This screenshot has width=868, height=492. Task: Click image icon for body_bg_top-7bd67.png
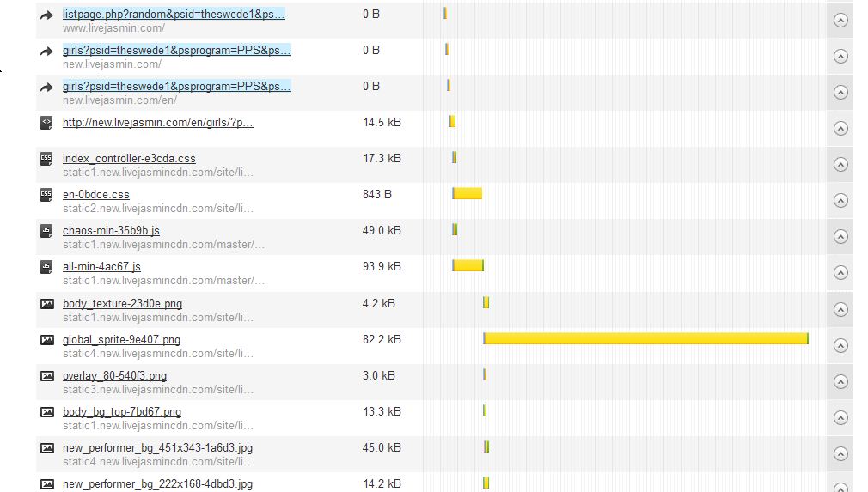point(47,412)
